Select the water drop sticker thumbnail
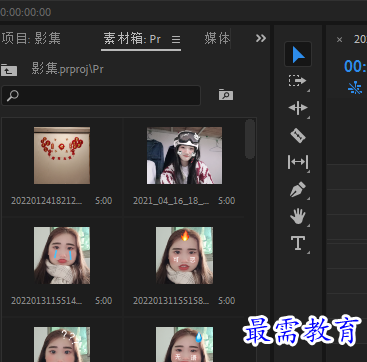Screen dimensions: 367x362 pos(184,344)
